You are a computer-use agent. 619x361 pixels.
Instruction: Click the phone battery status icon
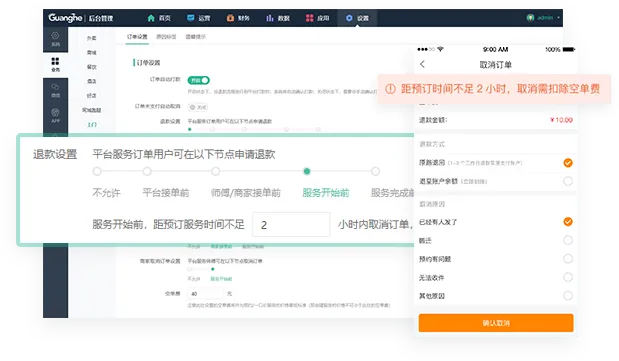(x=568, y=49)
